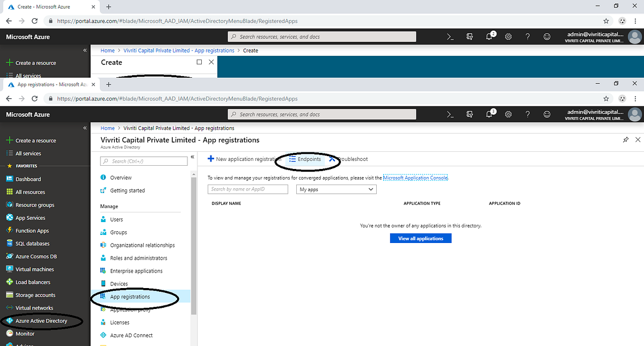The width and height of the screenshot is (644, 346).
Task: Open Microsoft Application Console link
Action: click(415, 178)
